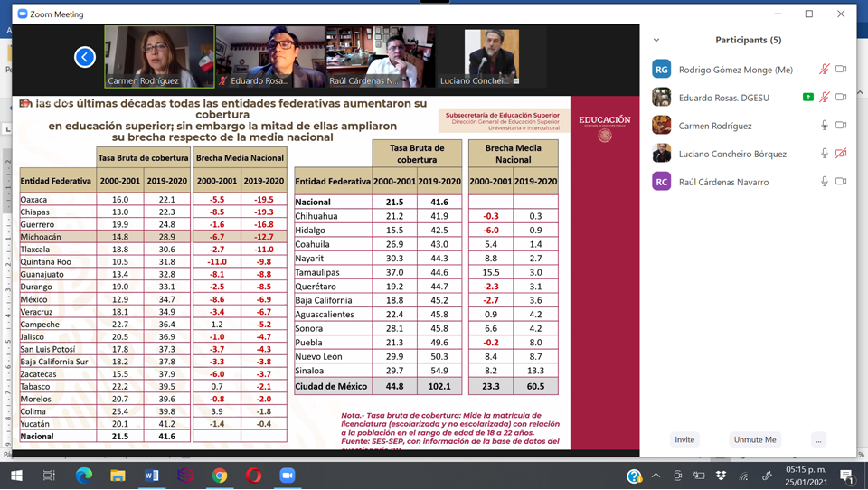Launch Google Chrome from the taskbar
868x490 pixels.
click(x=220, y=476)
